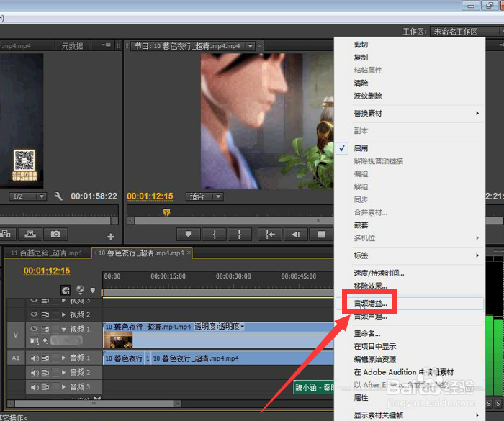
Task: Mute the 音频 2 track speaker
Action: point(35,373)
